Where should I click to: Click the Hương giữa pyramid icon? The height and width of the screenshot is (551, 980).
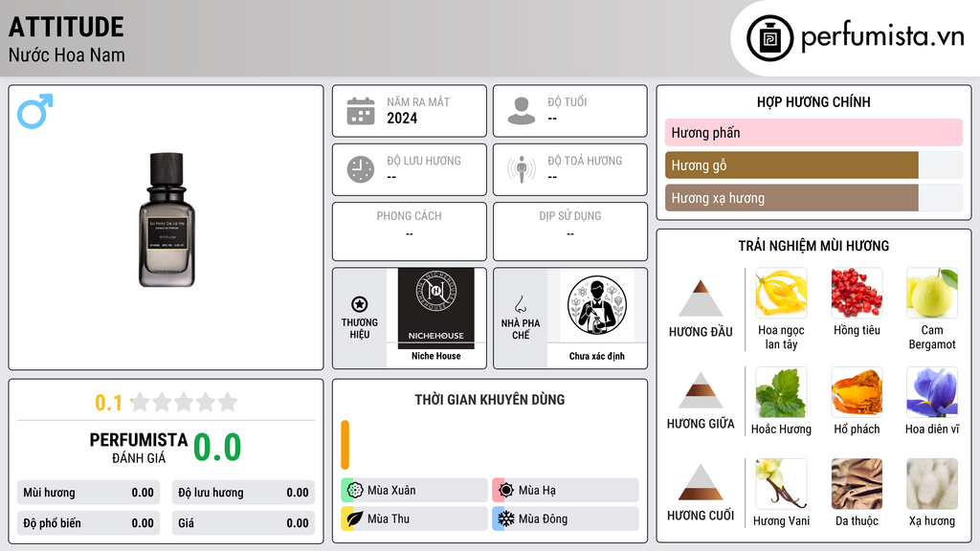[x=701, y=390]
